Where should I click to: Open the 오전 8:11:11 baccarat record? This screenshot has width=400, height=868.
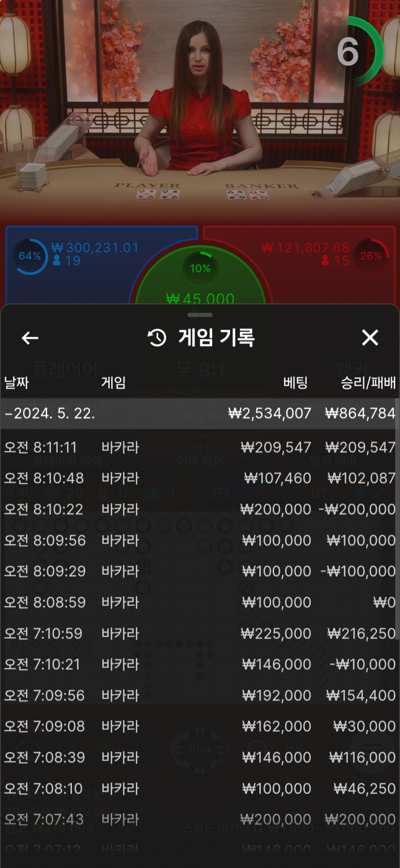point(200,447)
